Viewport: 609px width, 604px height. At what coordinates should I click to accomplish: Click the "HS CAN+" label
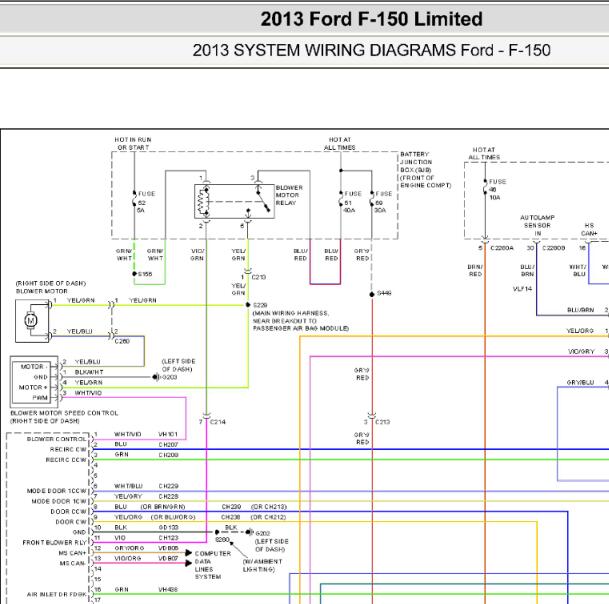coord(589,229)
